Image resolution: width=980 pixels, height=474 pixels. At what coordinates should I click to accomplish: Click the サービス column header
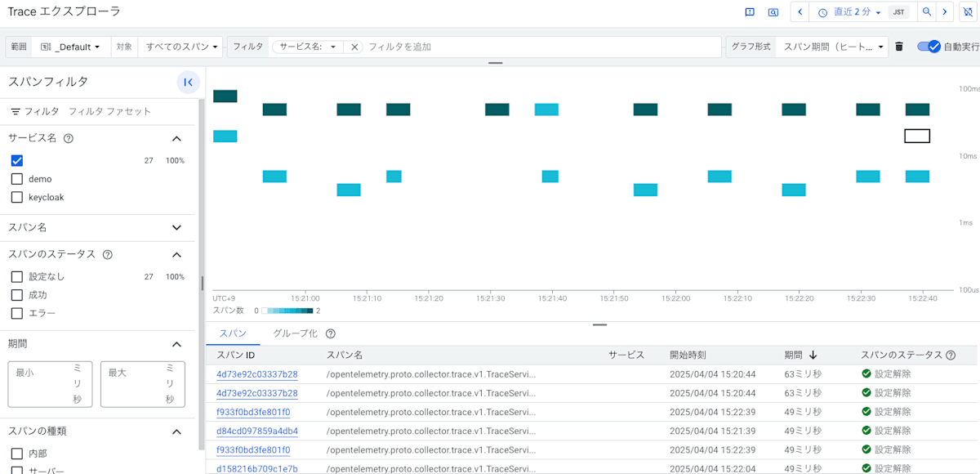pyautogui.click(x=626, y=355)
